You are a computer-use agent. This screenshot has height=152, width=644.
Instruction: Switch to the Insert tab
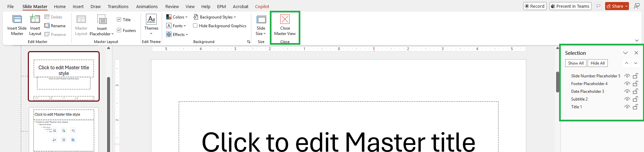(x=78, y=6)
